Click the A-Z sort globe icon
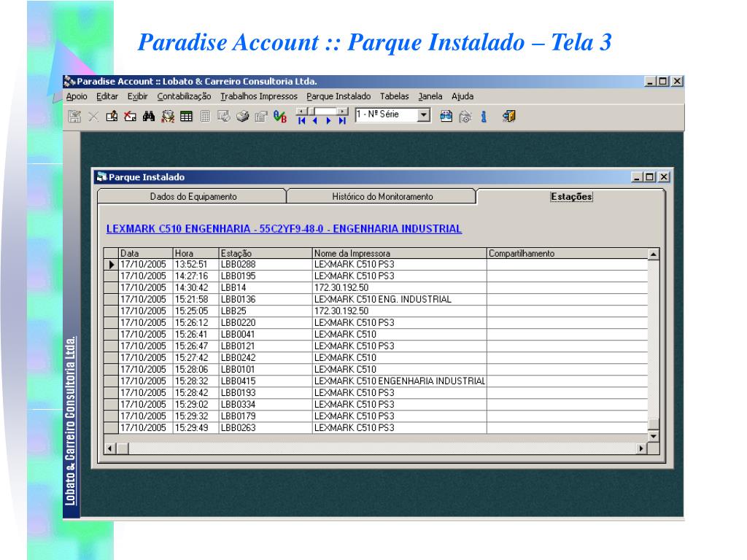Screen dimensions: 747x560 point(168,116)
